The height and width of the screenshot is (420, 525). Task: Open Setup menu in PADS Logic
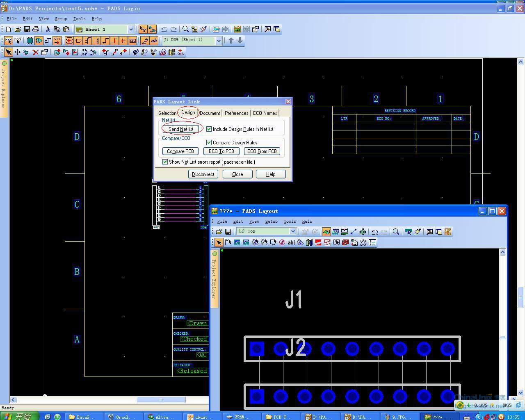tap(61, 18)
